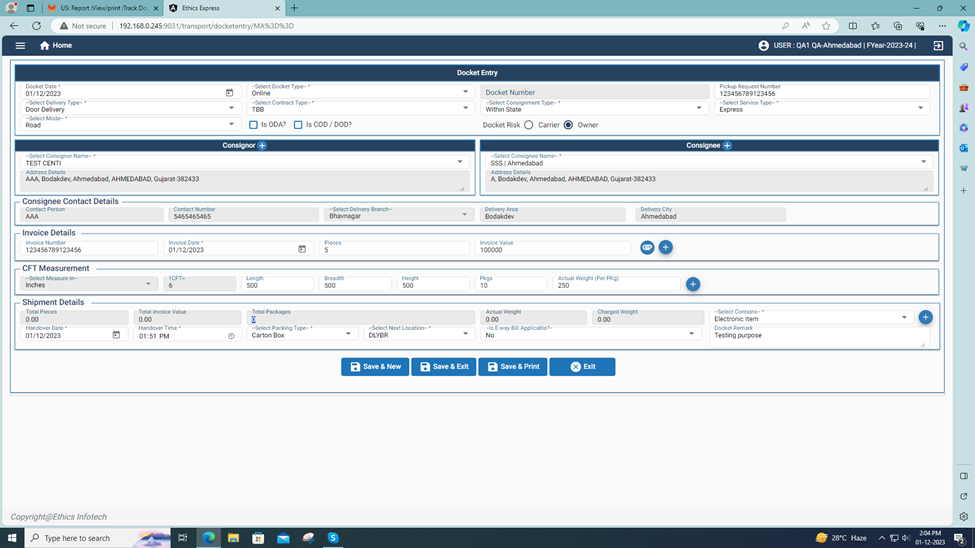
Task: Open the Select Service Type dropdown
Action: pyautogui.click(x=920, y=108)
